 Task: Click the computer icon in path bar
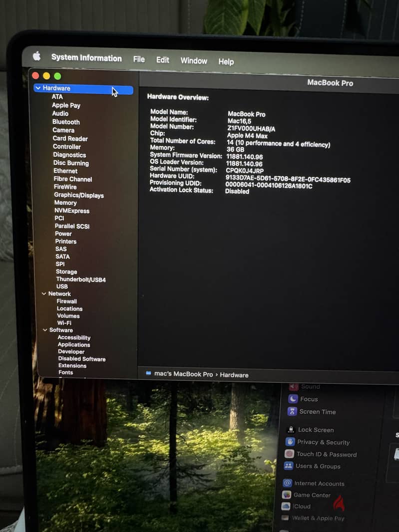pos(148,373)
